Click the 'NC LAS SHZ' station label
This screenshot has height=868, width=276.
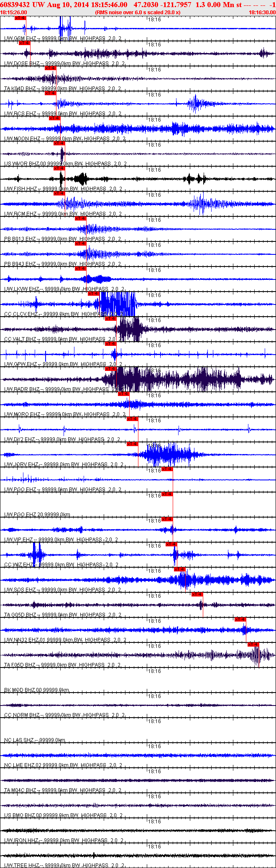coord(19,740)
